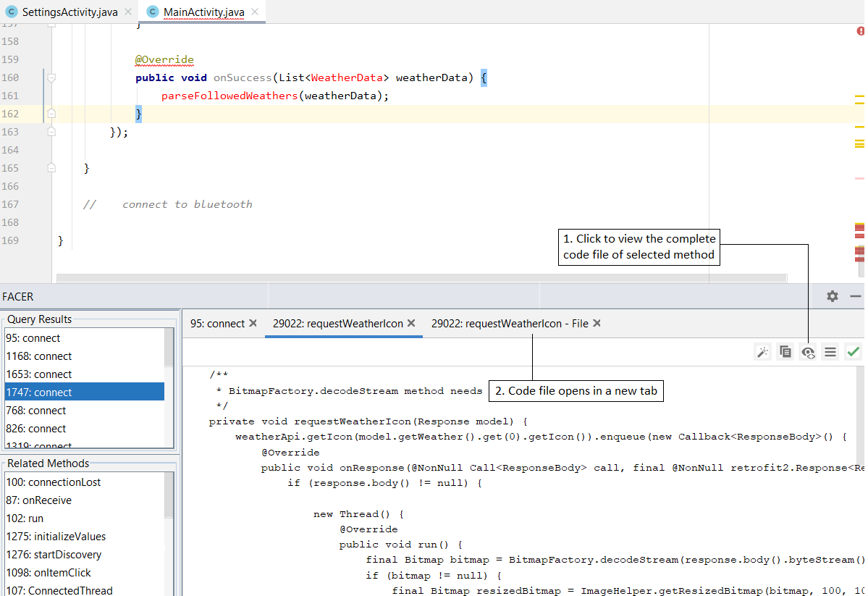Switch to MainActivity.java tab
868x596 pixels.
202,12
